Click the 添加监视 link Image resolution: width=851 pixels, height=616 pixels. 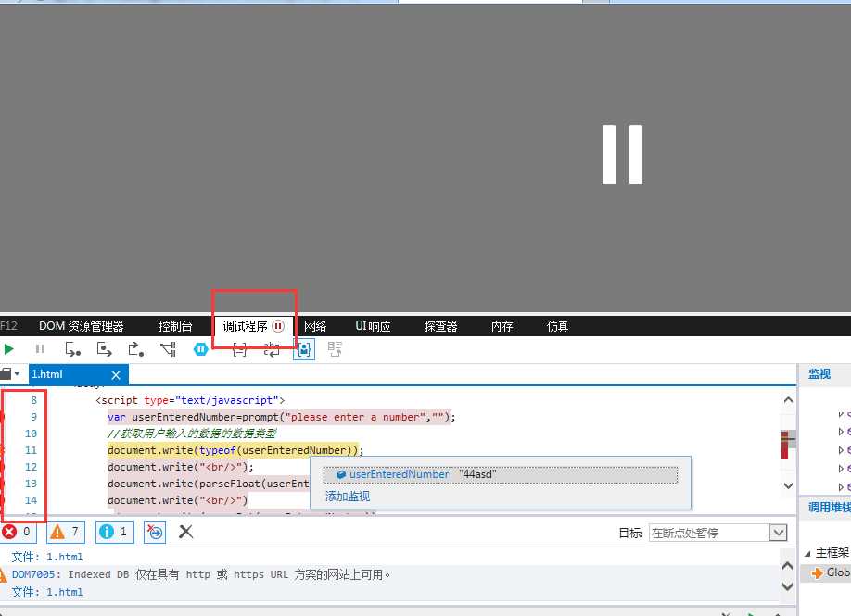[348, 496]
